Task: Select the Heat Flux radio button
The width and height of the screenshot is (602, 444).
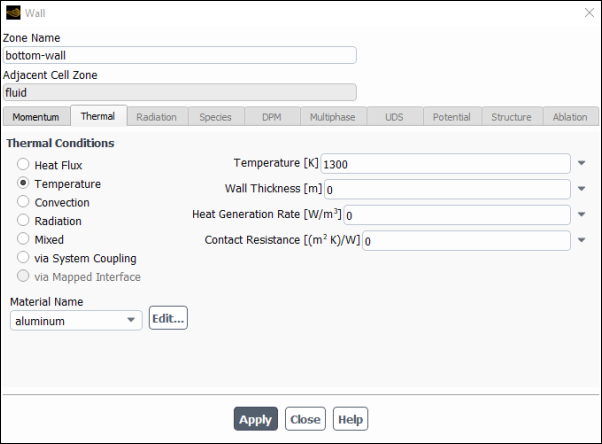Action: pyautogui.click(x=23, y=165)
